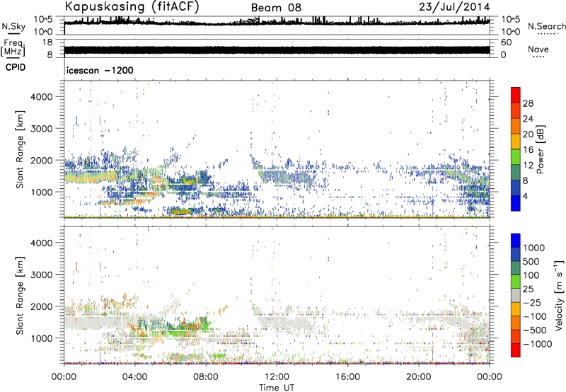The height and width of the screenshot is (392, 566).
Task: Click the '16:00' time axis label
Action: (x=347, y=377)
